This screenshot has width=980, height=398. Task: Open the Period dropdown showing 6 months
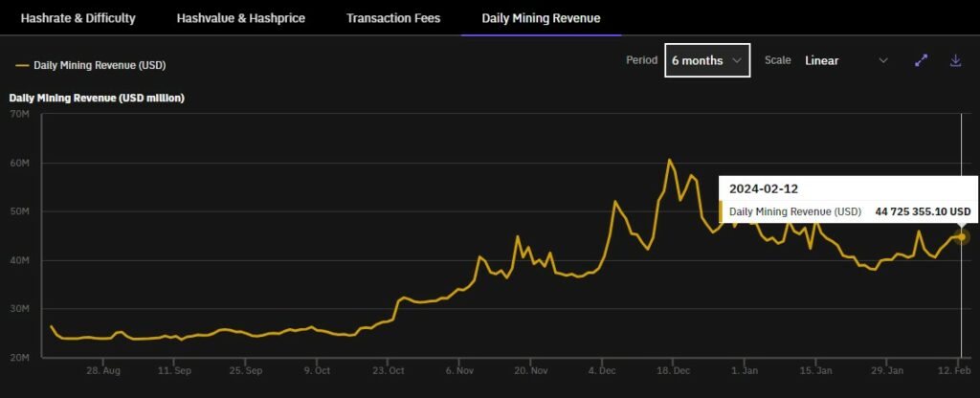707,60
